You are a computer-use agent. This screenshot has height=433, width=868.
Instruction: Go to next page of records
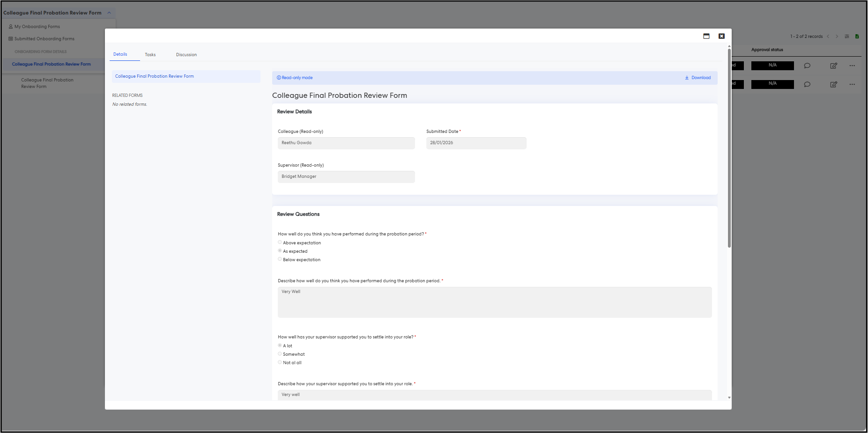point(837,37)
